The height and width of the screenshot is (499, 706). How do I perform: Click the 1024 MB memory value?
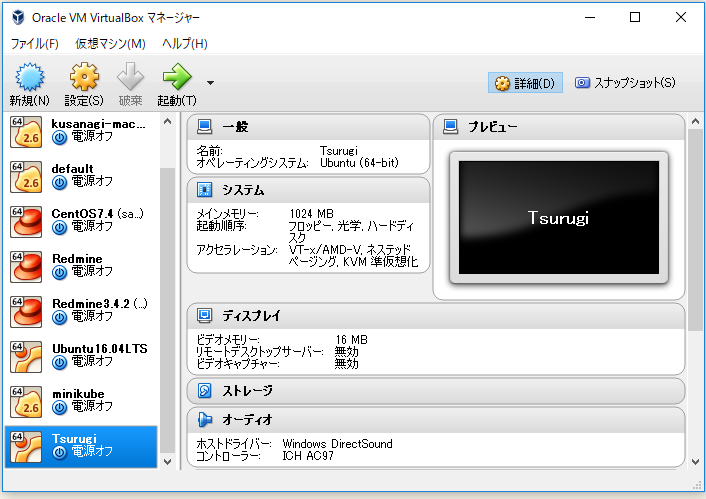(x=312, y=213)
